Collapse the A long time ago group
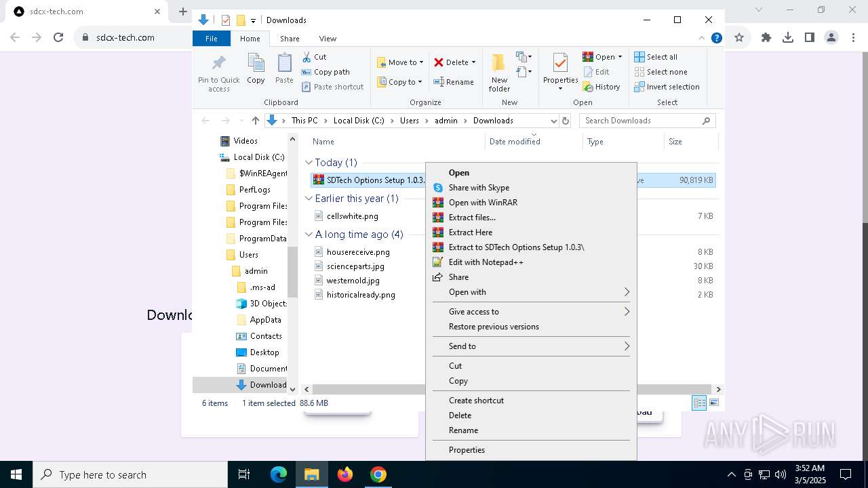The height and width of the screenshot is (488, 868). [309, 235]
